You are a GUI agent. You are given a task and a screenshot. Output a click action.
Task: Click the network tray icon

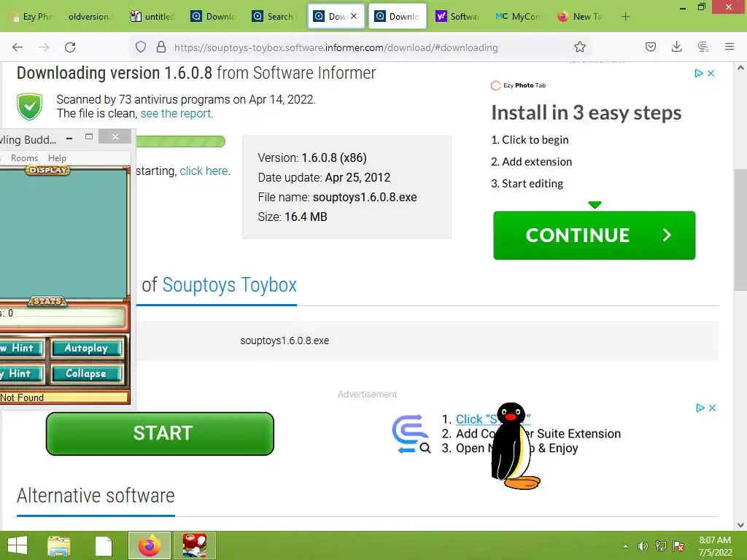pyautogui.click(x=661, y=546)
